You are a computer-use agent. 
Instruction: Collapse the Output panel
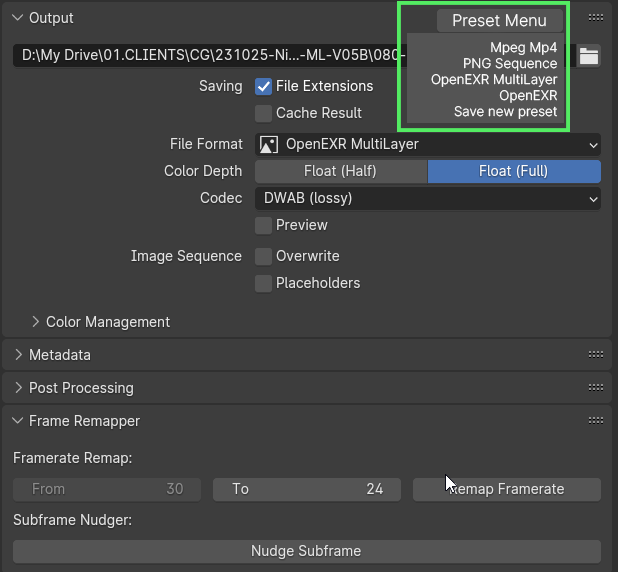(17, 18)
